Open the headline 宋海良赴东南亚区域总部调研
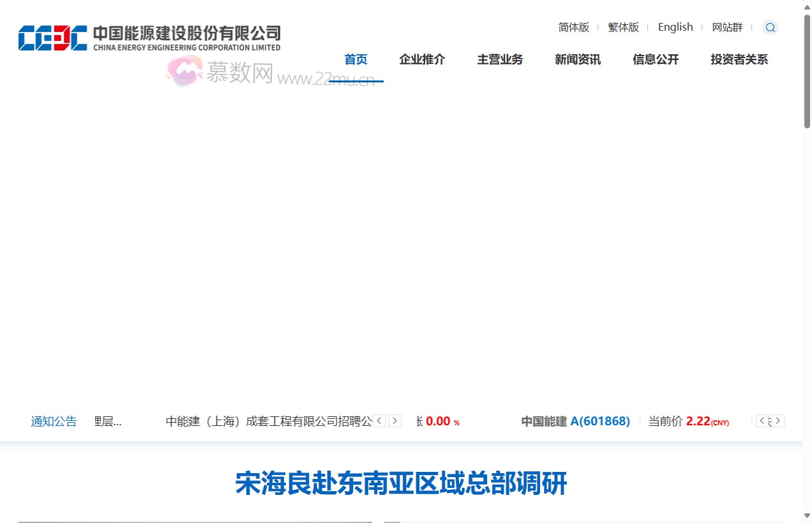 pyautogui.click(x=400, y=484)
